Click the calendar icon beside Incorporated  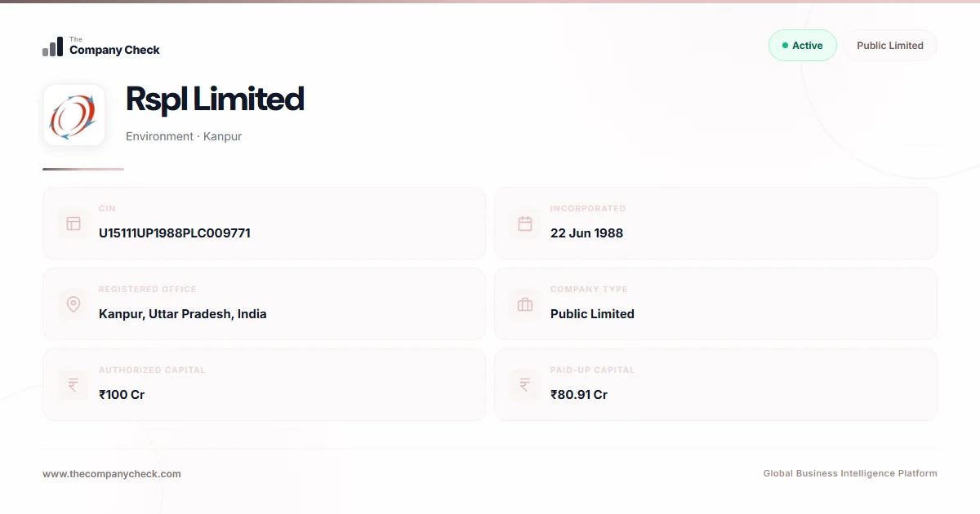pos(525,224)
